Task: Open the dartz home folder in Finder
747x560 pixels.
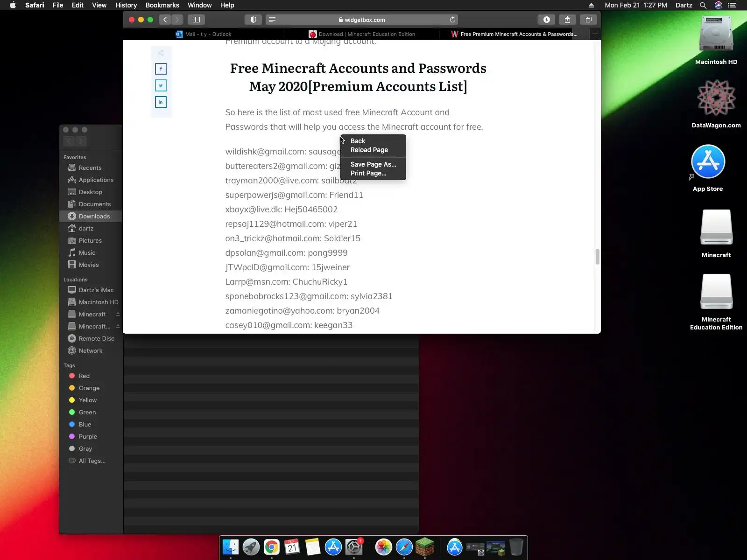Action: click(91, 229)
